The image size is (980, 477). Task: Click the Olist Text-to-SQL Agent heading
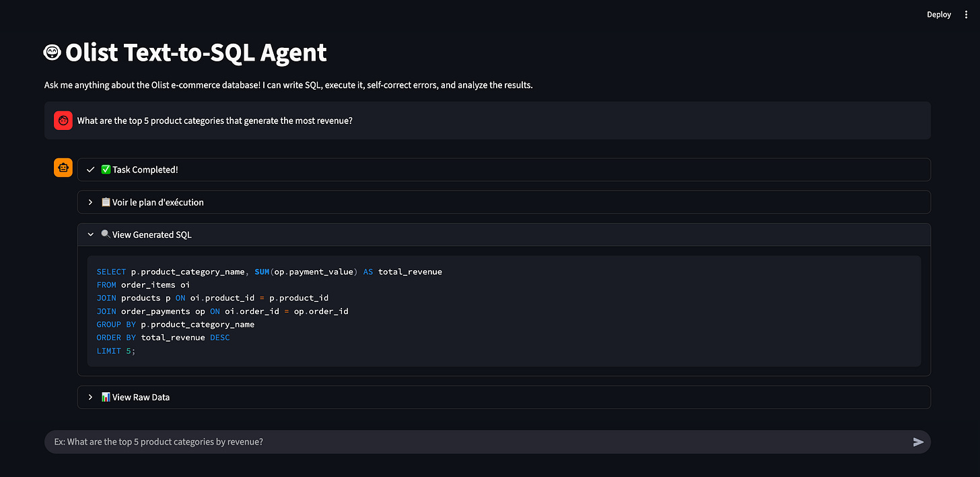coord(195,52)
